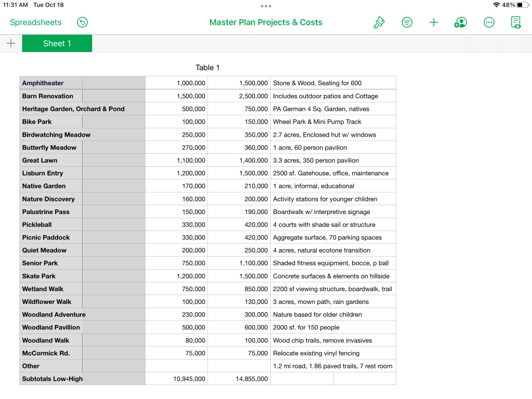Image resolution: width=532 pixels, height=399 pixels.
Task: Go back to Spreadsheets browser
Action: click(x=36, y=22)
